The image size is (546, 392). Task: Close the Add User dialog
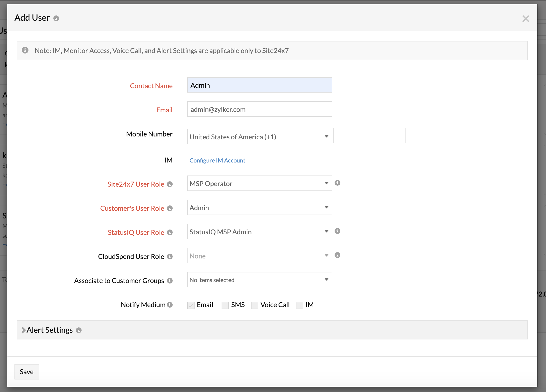pos(525,19)
